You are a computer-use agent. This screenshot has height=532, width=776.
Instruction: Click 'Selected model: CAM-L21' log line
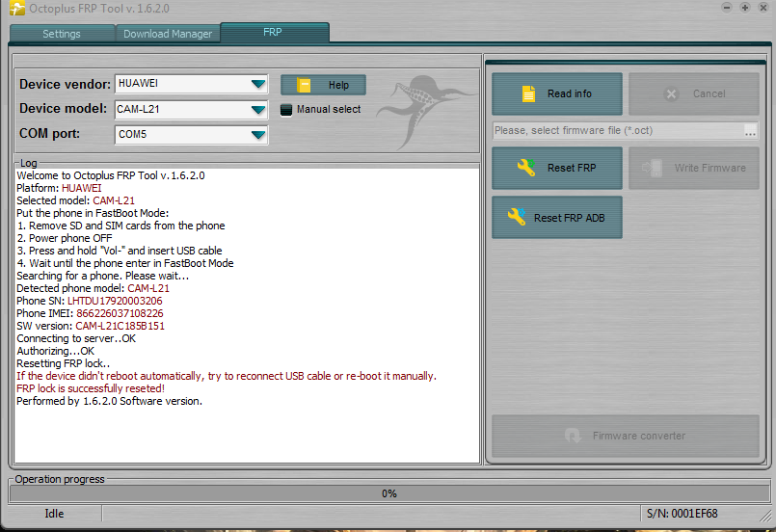click(76, 200)
